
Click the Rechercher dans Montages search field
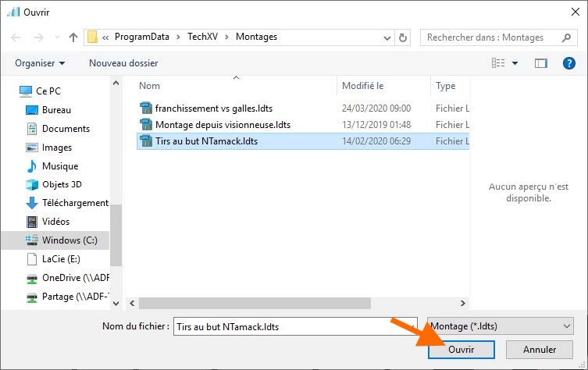pos(492,37)
